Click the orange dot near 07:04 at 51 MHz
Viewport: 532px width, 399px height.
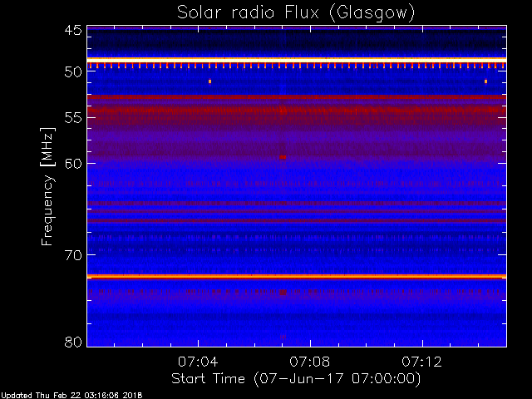click(x=210, y=81)
